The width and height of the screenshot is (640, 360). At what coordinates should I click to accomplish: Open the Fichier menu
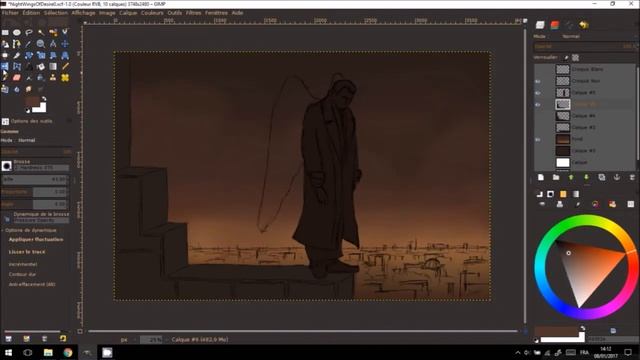(x=10, y=13)
